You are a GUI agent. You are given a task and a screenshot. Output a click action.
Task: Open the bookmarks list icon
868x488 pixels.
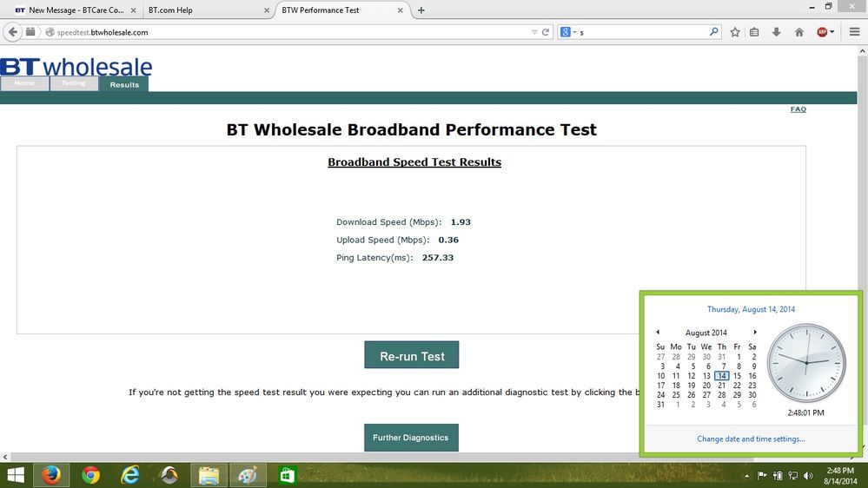754,32
